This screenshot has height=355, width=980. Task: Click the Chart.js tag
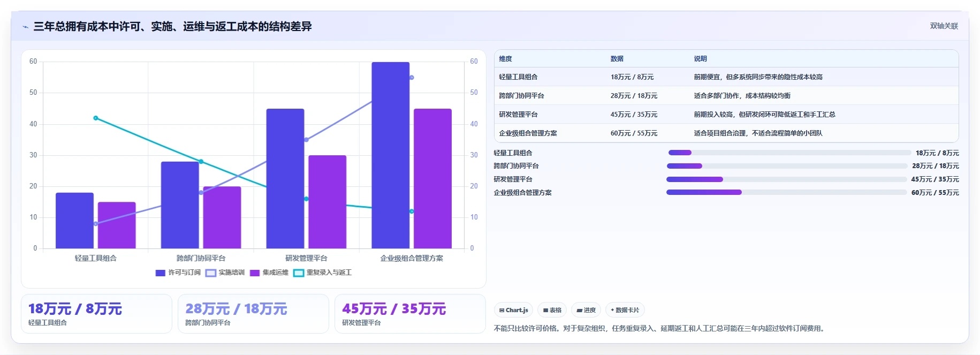tap(513, 310)
